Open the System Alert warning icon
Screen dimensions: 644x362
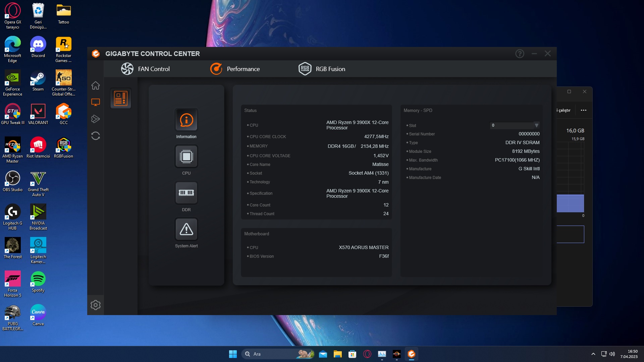point(186,229)
